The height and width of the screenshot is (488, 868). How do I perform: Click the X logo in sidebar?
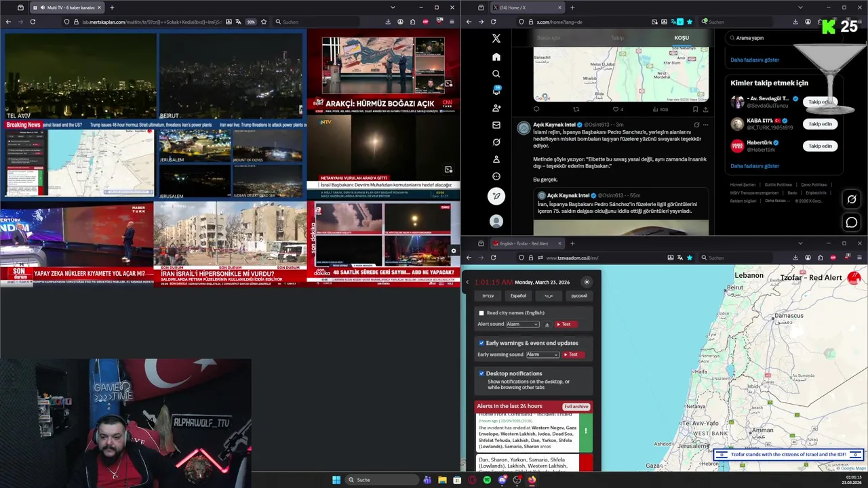click(x=496, y=39)
